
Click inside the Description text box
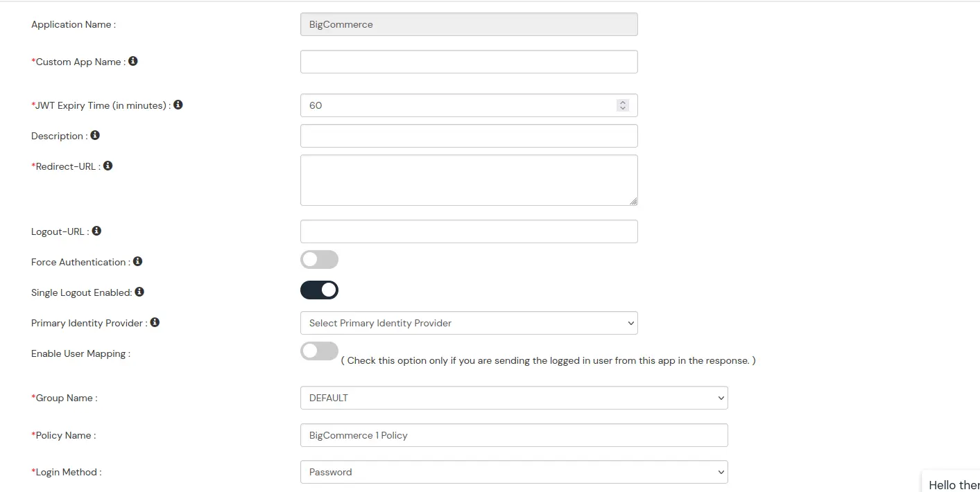pyautogui.click(x=469, y=135)
